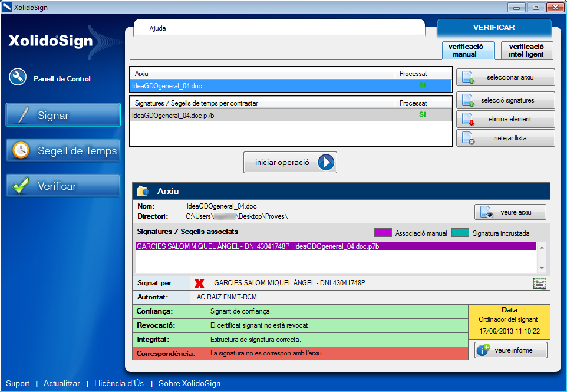Image resolution: width=567 pixels, height=392 pixels.
Task: Open Panell de Control wrench icon
Action: [18, 77]
